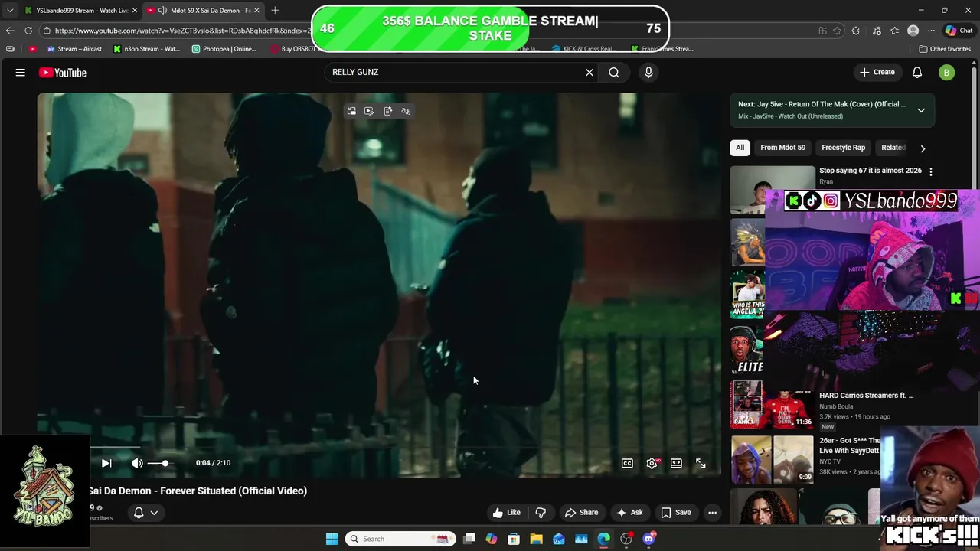This screenshot has height=551, width=980.
Task: Open n3on Stream bookmark
Action: [146, 49]
